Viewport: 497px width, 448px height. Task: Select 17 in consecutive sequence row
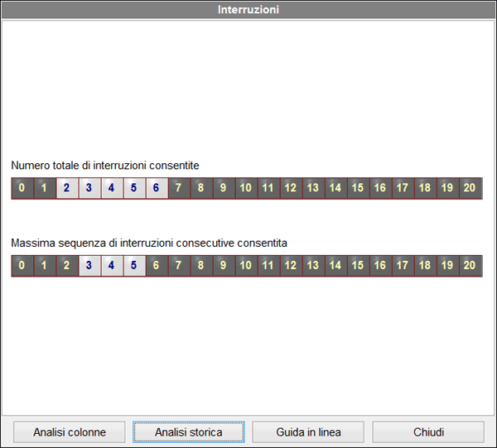tap(402, 266)
